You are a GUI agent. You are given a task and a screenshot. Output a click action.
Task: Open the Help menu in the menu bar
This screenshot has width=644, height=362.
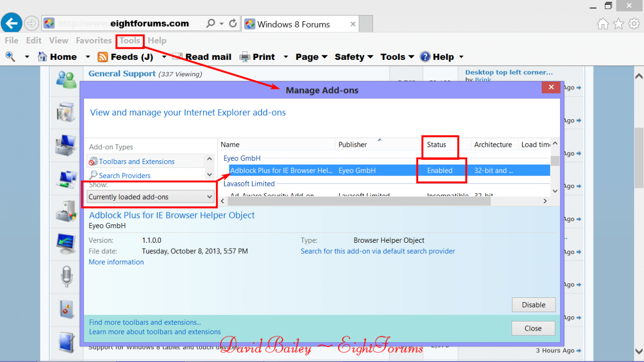click(x=157, y=41)
